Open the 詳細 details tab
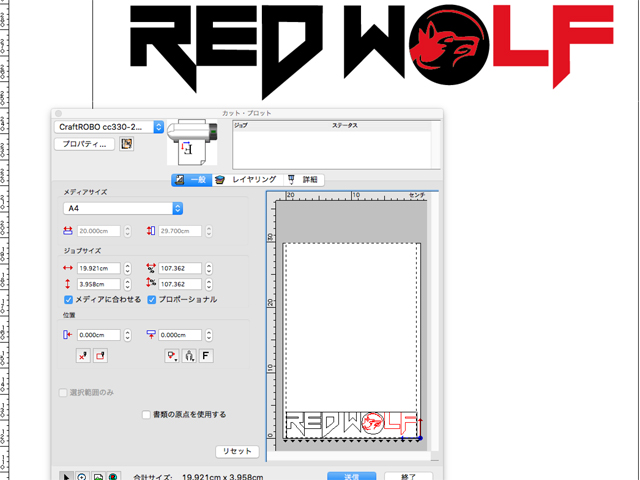Screen dimensions: 640x480 [x=303, y=180]
